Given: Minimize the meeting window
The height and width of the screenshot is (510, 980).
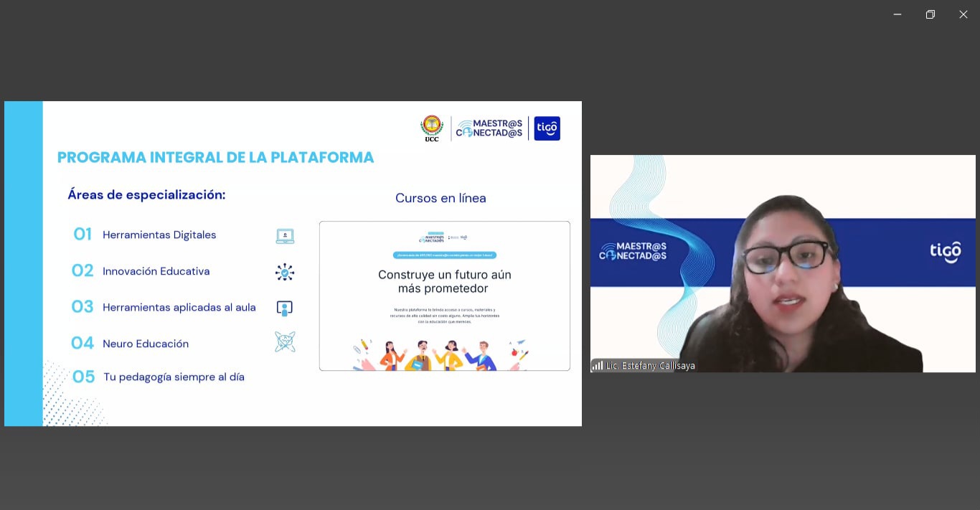Looking at the screenshot, I should (x=897, y=14).
